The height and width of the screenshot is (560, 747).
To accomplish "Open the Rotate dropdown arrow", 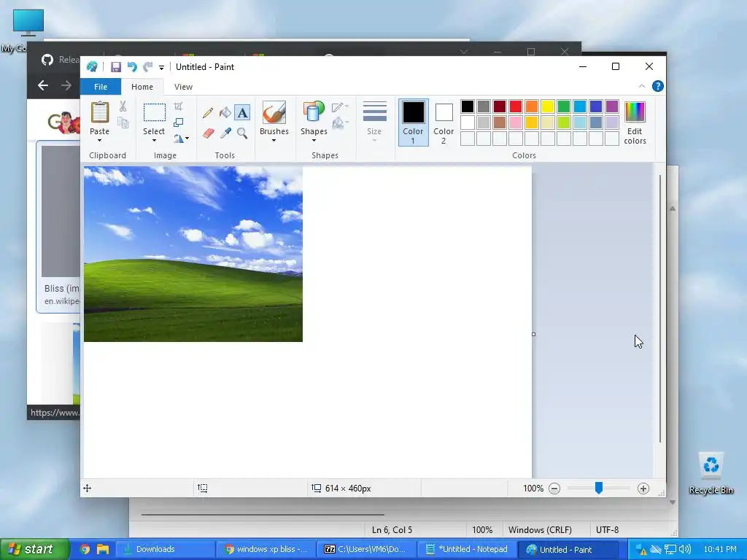I will pos(187,139).
